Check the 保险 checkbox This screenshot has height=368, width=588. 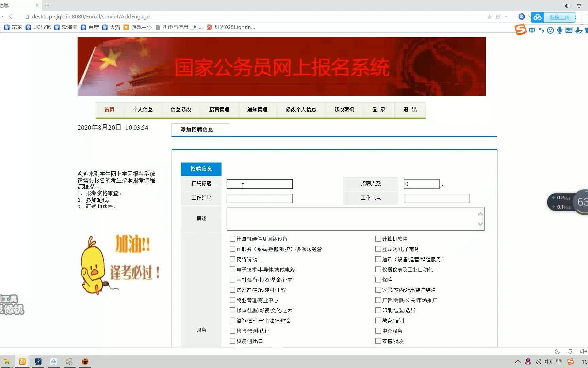(x=378, y=279)
